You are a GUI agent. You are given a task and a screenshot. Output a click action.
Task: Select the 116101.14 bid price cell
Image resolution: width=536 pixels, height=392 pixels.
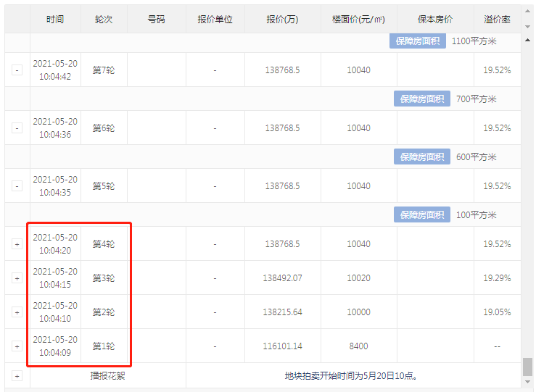(x=282, y=346)
